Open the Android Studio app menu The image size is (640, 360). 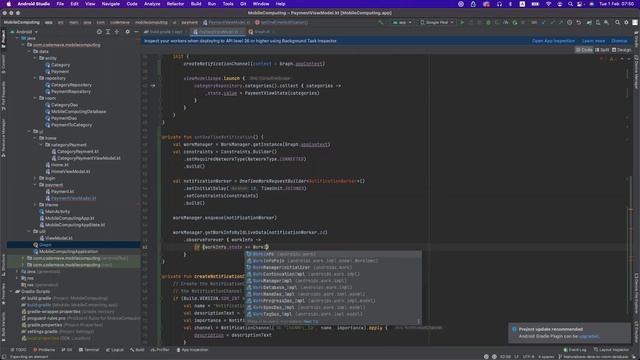33,4
